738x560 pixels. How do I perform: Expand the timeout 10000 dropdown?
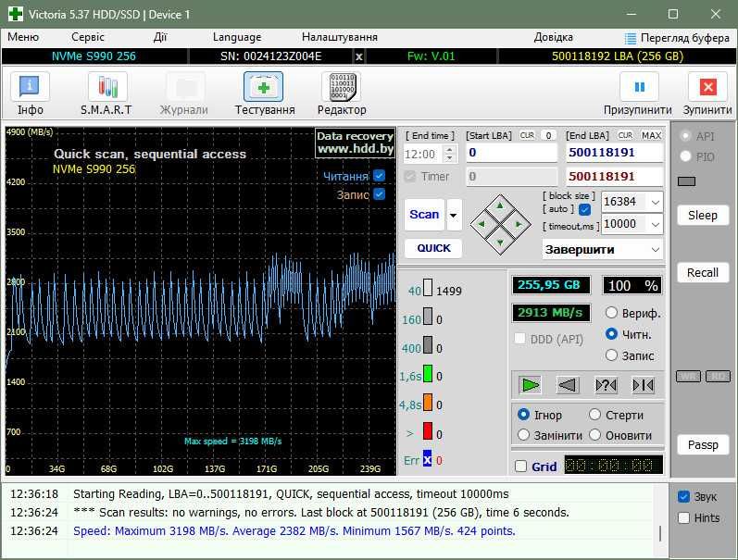[x=656, y=225]
